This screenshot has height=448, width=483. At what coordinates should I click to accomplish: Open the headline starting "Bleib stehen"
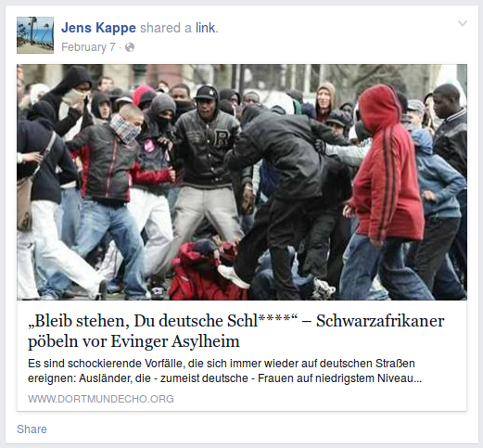(236, 331)
